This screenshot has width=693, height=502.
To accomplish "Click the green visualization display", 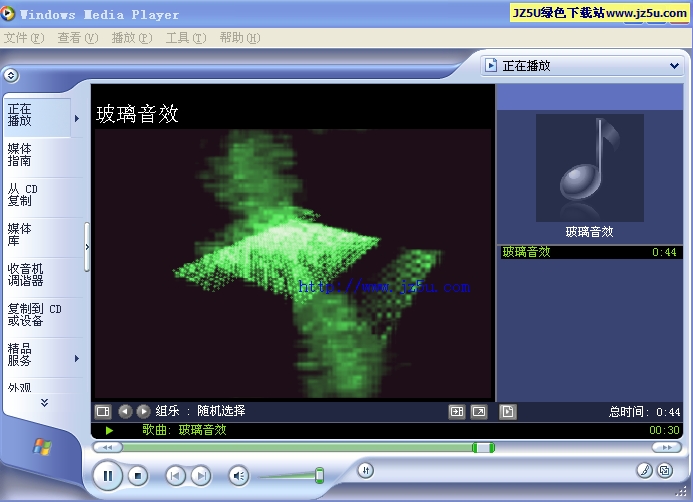I will tap(293, 264).
